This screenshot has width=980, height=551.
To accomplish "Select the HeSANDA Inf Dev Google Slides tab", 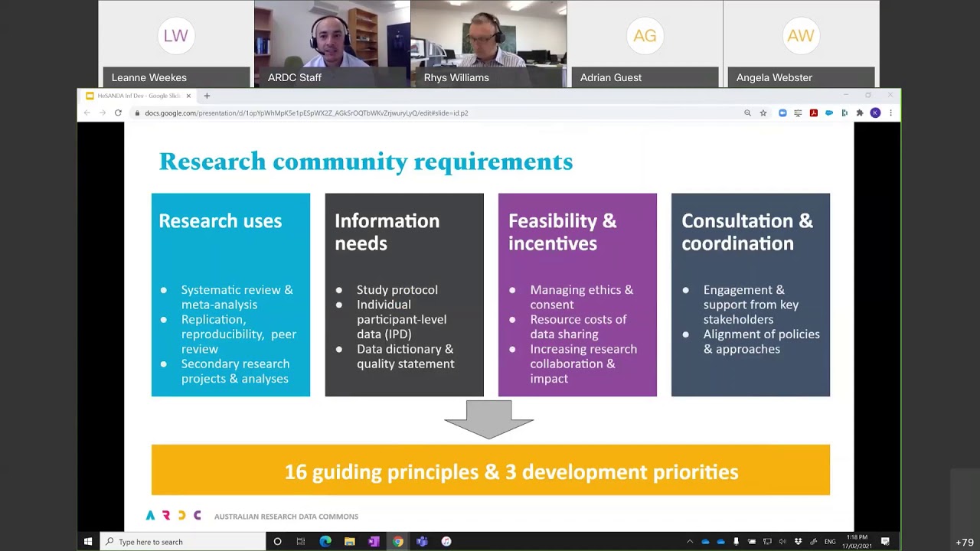I will pos(138,96).
